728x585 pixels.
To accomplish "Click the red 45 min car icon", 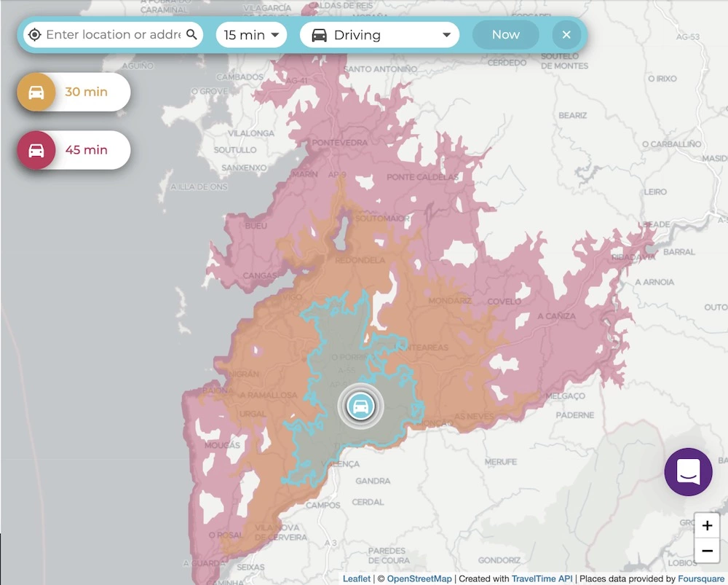I will [x=36, y=150].
